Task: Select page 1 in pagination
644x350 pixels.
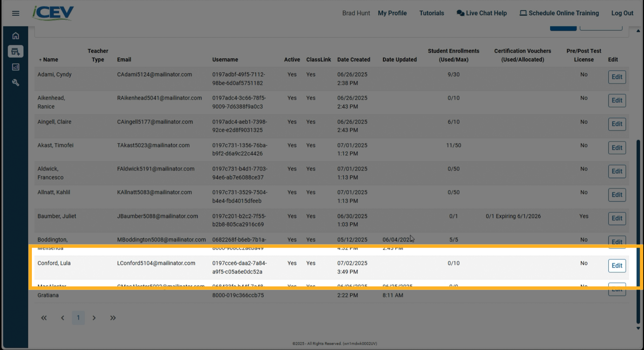Action: coord(78,318)
